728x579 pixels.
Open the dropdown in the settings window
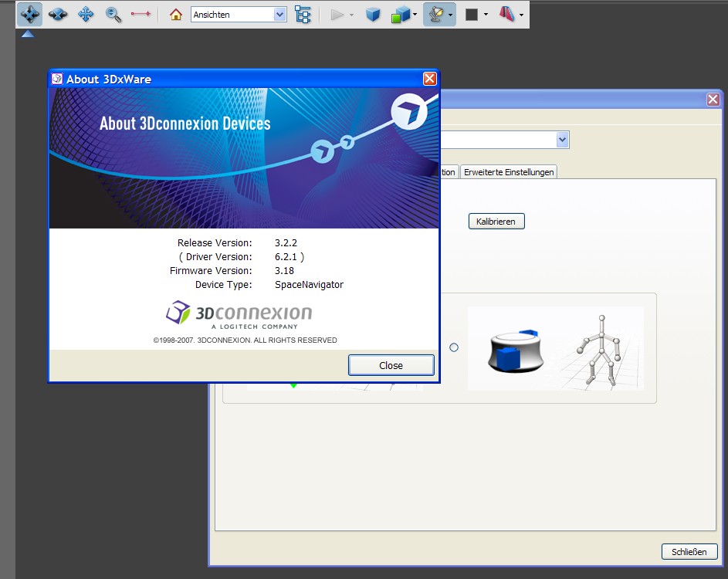pyautogui.click(x=562, y=140)
